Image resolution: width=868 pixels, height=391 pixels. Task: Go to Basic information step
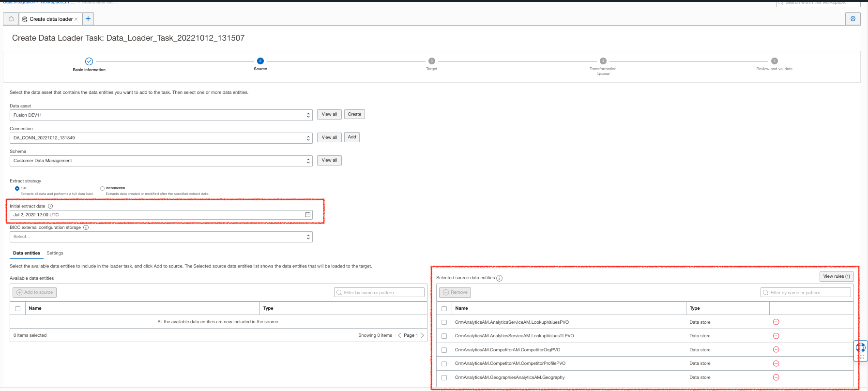[x=89, y=61]
